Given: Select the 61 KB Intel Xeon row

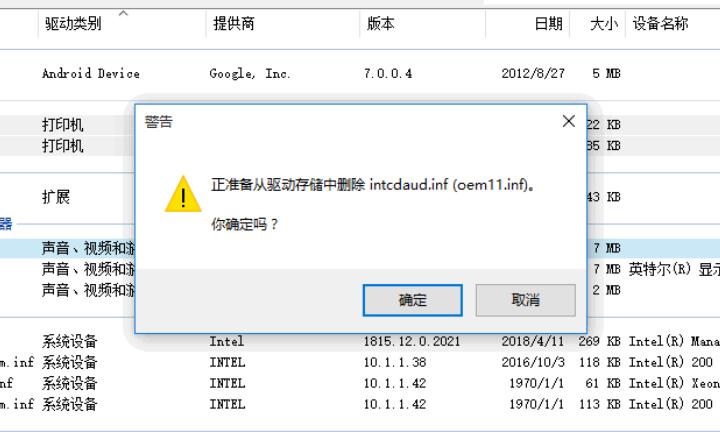Looking at the screenshot, I should pos(360,383).
